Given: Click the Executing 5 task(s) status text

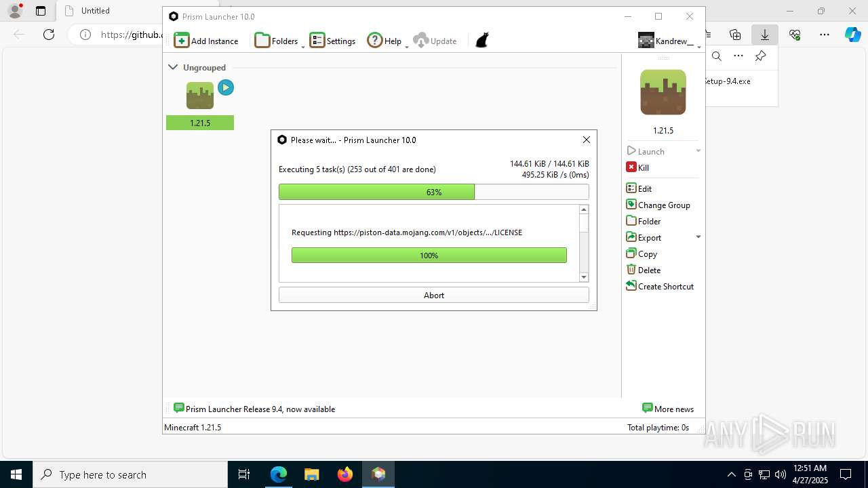Looking at the screenshot, I should pos(357,169).
